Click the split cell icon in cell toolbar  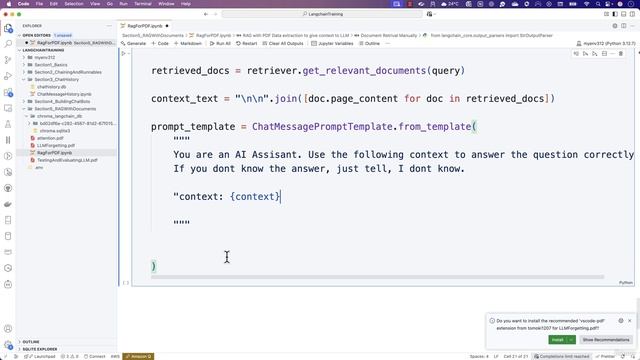[x=604, y=53]
